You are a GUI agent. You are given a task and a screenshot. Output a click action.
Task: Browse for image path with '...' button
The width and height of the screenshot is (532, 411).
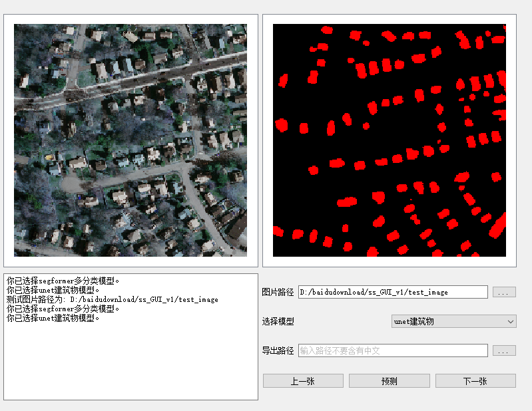click(x=504, y=292)
